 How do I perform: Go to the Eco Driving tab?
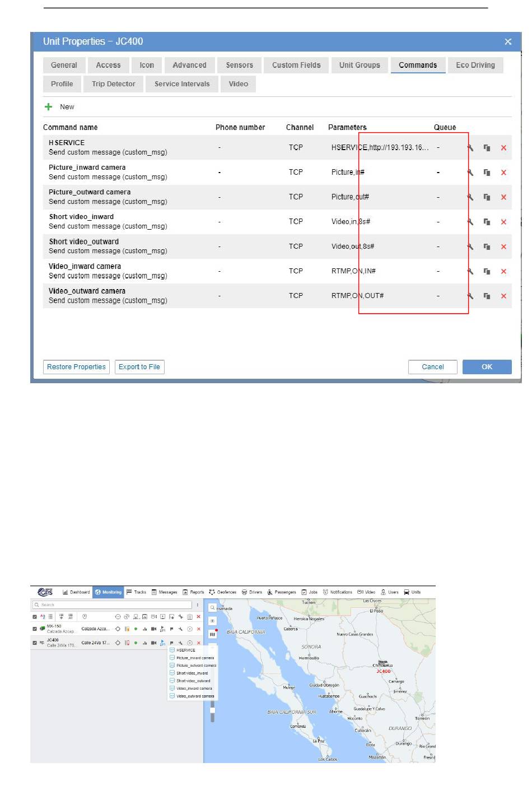click(x=475, y=65)
